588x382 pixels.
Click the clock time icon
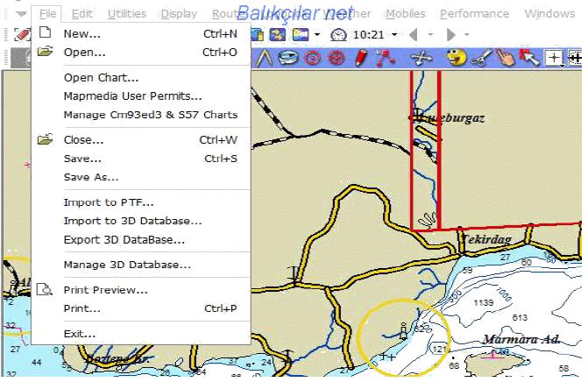(338, 34)
